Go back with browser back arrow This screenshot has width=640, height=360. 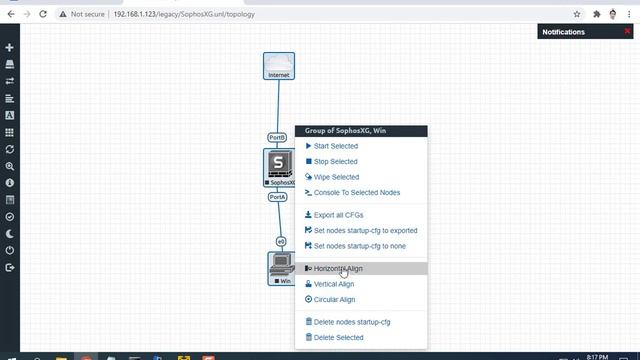pos(11,14)
